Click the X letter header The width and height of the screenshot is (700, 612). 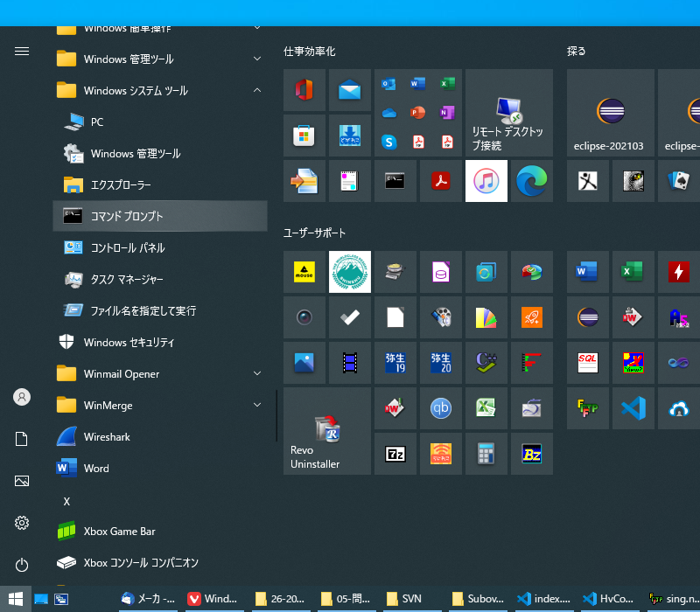pyautogui.click(x=66, y=501)
